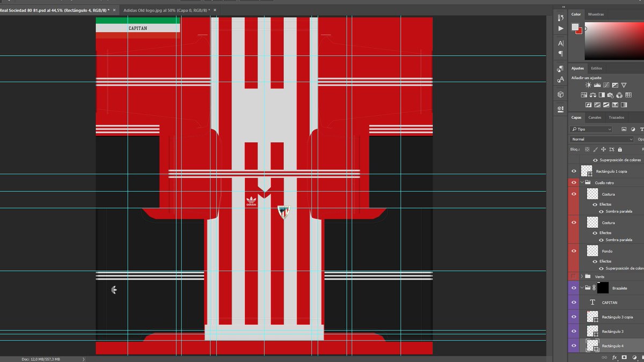644x362 pixels.
Task: Collapse the Cuello retro group
Action: point(582,182)
